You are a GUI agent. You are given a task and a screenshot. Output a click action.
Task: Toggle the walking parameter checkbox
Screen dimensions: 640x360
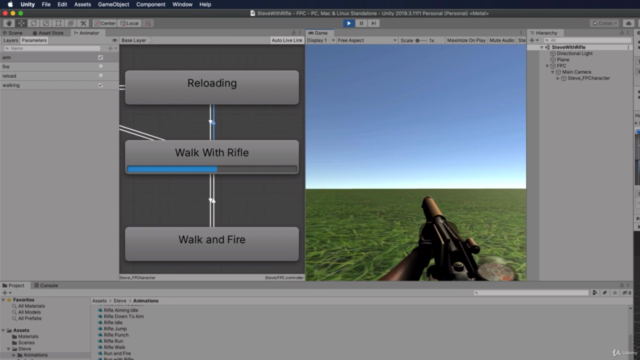click(100, 85)
